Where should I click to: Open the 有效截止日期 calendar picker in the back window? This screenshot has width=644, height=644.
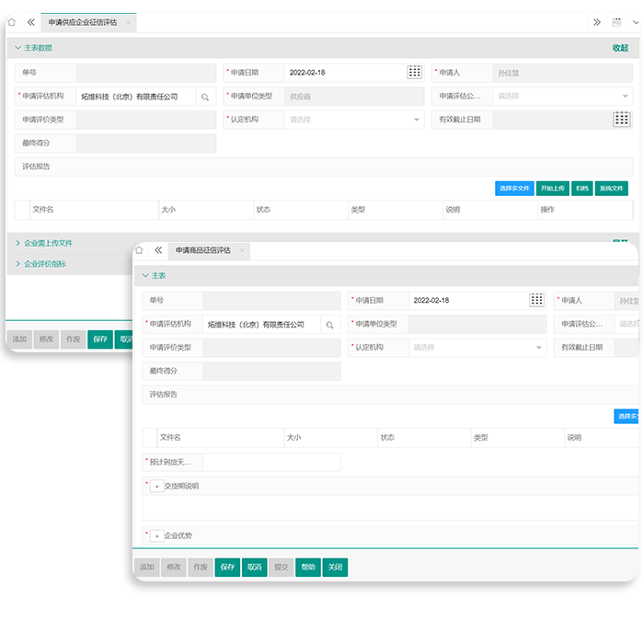[622, 119]
